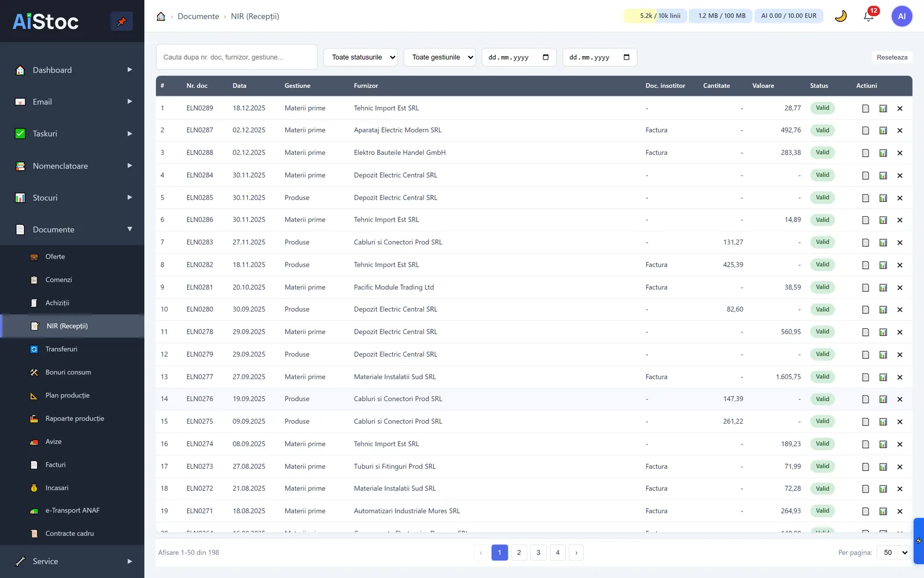
Task: Click the search documents input field
Action: 237,57
